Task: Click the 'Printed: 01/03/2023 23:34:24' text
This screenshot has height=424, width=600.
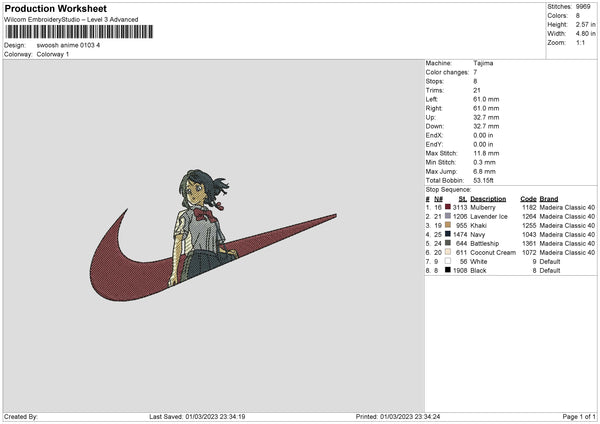Action: click(x=398, y=417)
